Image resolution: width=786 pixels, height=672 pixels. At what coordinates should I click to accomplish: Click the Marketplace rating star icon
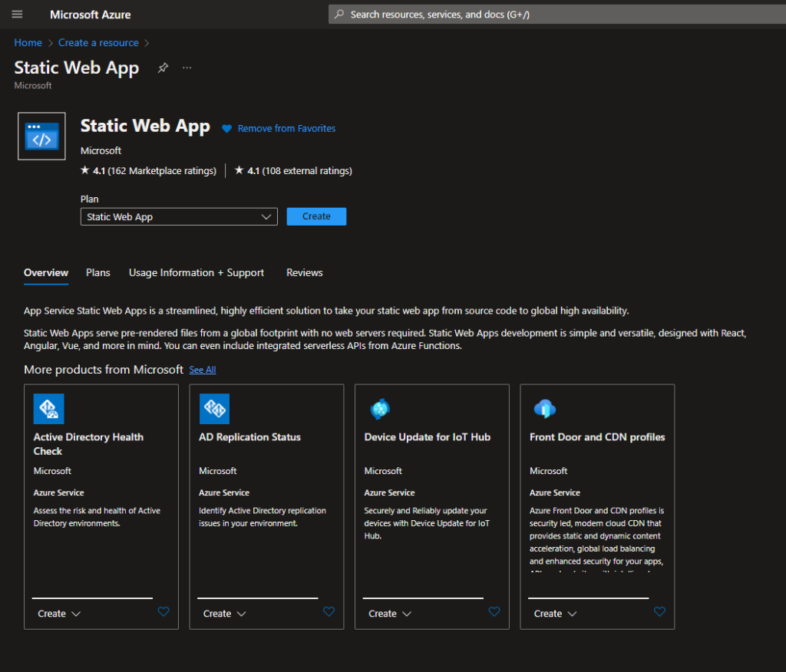(84, 170)
